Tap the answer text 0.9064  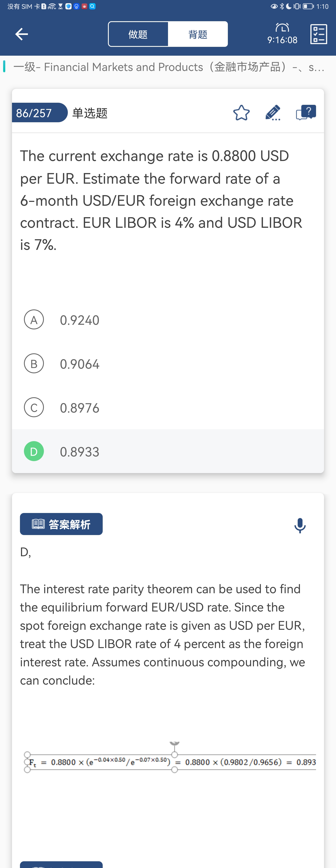(80, 364)
